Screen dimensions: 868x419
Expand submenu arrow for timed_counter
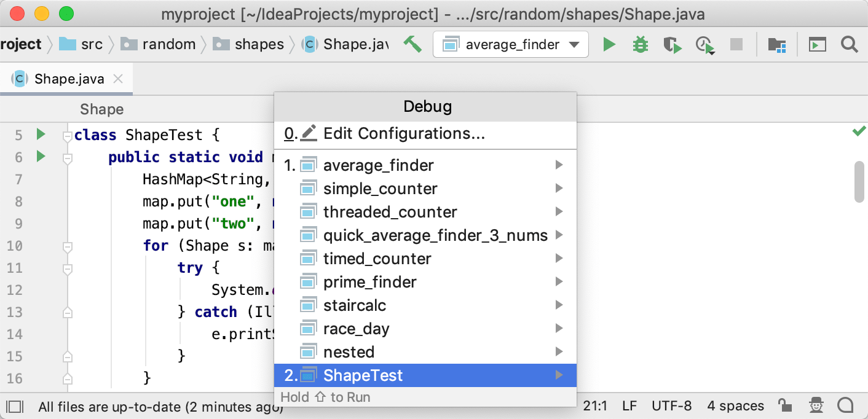coord(559,258)
